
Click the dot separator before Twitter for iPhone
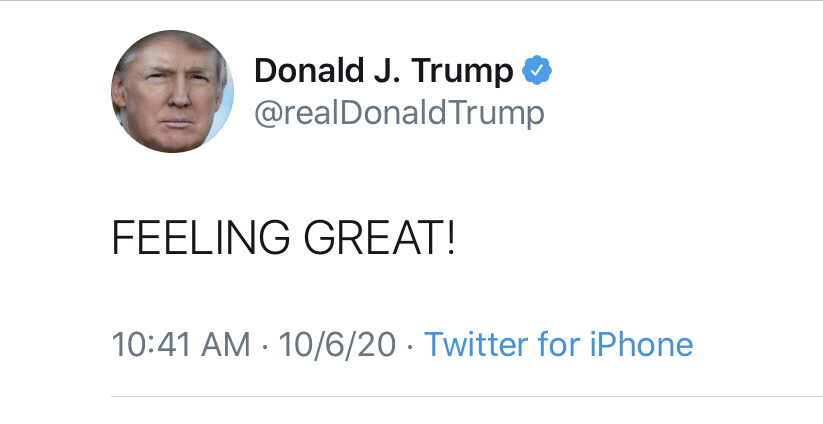(410, 346)
